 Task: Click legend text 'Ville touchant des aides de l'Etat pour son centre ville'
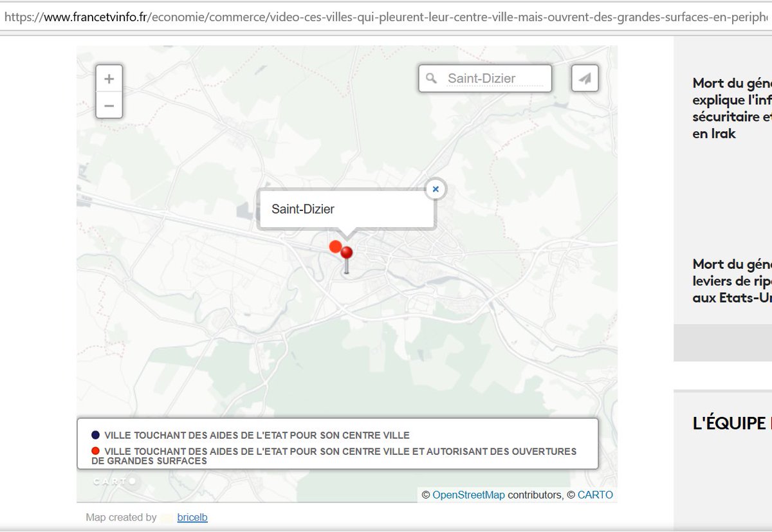[x=257, y=436]
